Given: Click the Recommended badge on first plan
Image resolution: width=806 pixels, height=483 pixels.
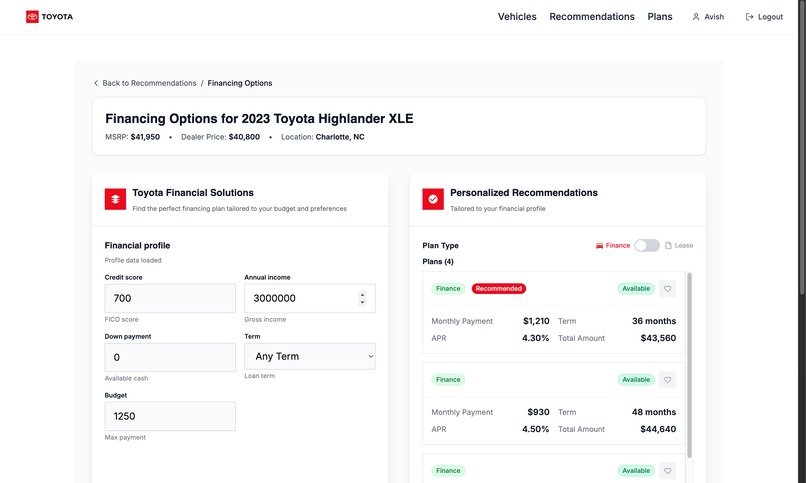Looking at the screenshot, I should [499, 289].
